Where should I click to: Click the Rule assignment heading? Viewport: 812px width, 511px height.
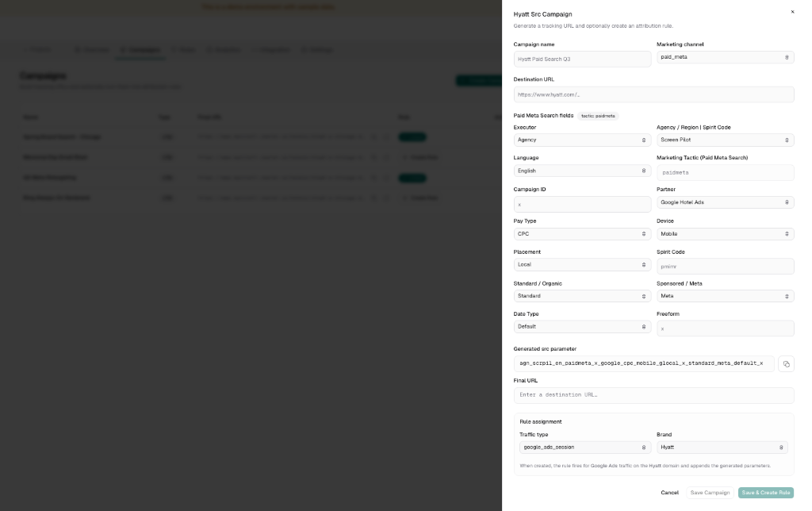click(541, 422)
